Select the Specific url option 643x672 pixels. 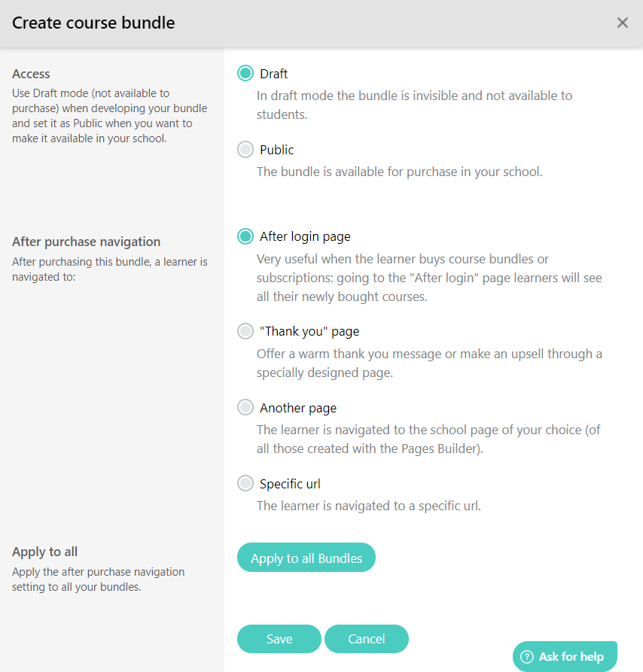[245, 483]
